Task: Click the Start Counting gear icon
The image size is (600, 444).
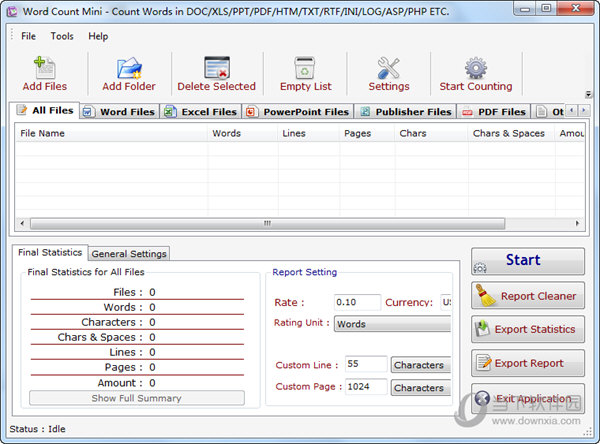Action: click(475, 68)
